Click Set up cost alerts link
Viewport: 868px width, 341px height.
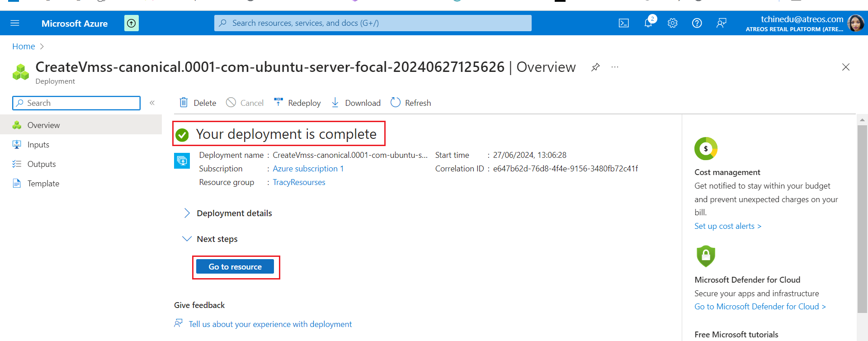pyautogui.click(x=728, y=226)
